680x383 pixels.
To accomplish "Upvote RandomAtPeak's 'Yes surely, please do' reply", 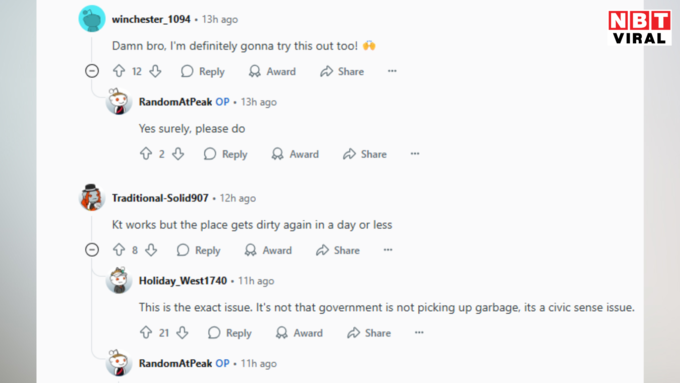I will 146,154.
